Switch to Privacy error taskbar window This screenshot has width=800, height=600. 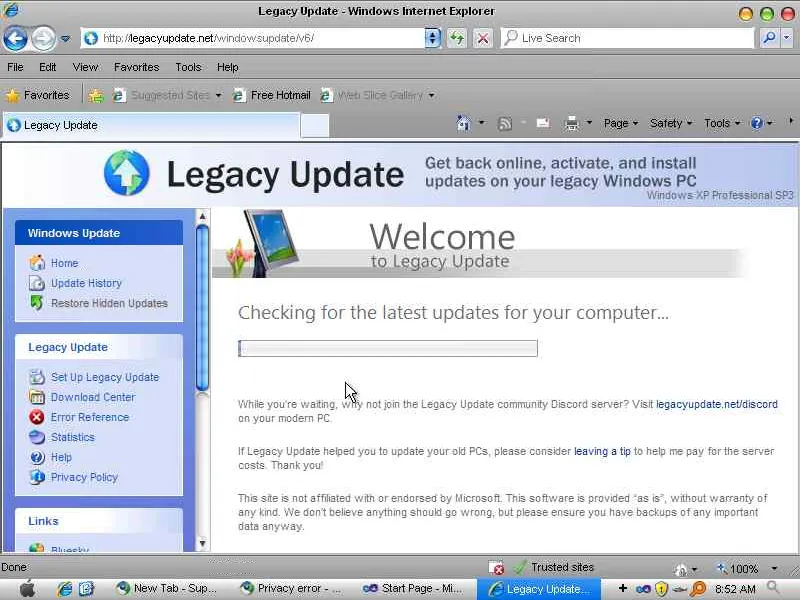coord(291,589)
